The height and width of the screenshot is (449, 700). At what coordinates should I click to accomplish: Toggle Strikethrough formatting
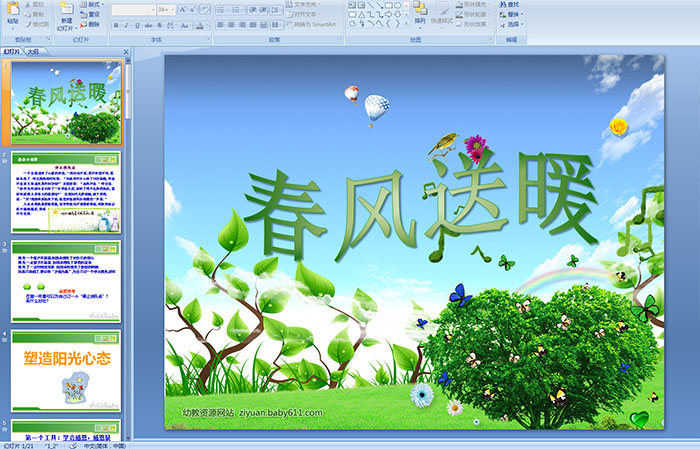[148, 25]
